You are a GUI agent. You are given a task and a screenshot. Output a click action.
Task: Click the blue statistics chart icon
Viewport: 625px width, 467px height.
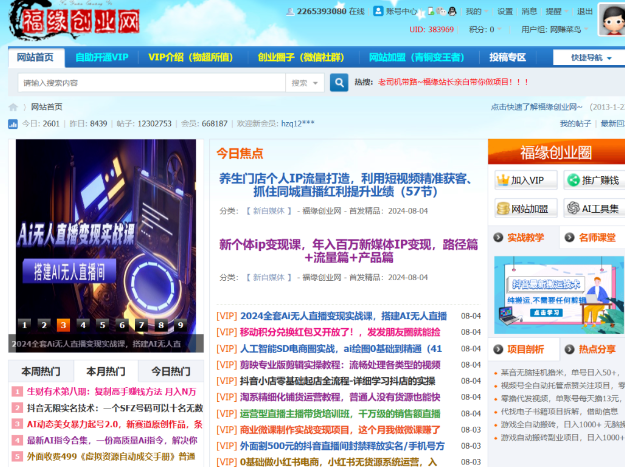[13, 124]
